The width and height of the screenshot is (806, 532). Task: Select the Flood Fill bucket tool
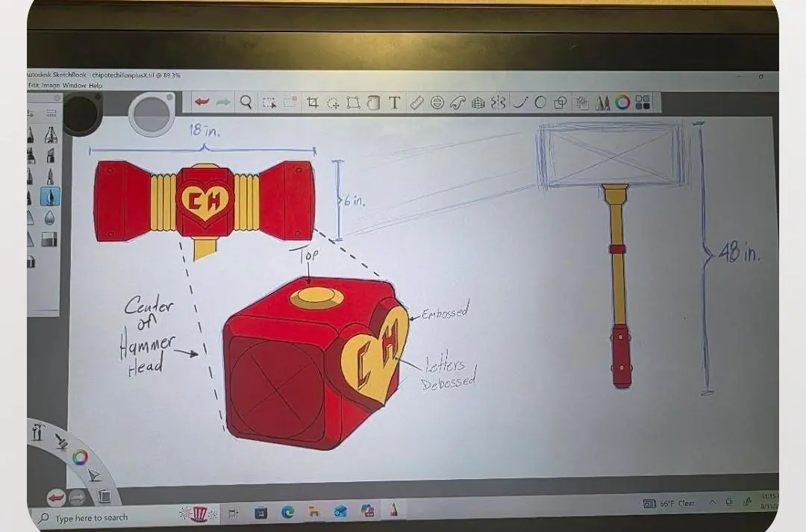coord(373,103)
